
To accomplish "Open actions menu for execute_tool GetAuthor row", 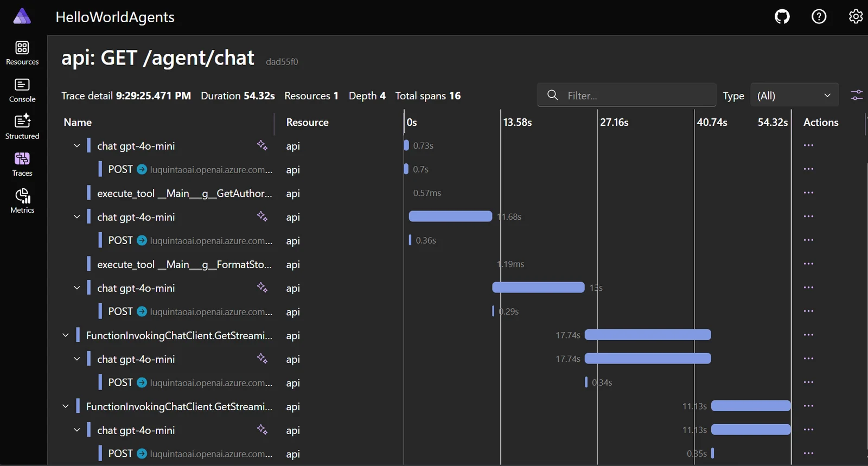I will point(808,193).
